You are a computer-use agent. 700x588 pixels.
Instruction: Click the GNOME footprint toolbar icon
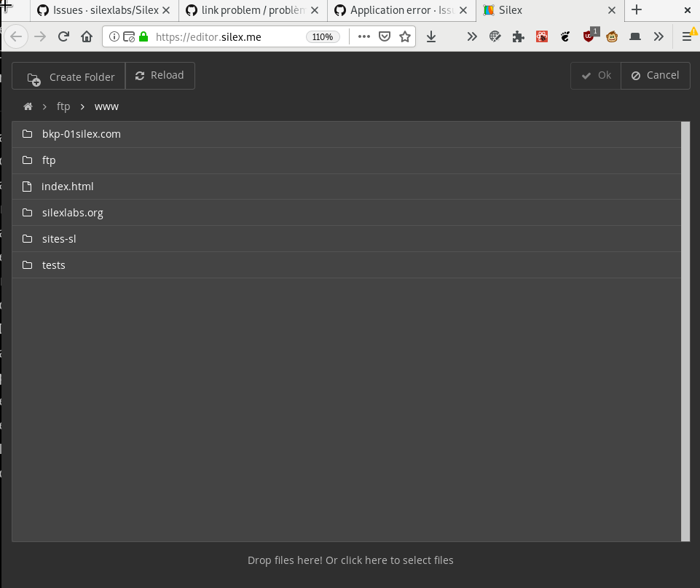565,36
